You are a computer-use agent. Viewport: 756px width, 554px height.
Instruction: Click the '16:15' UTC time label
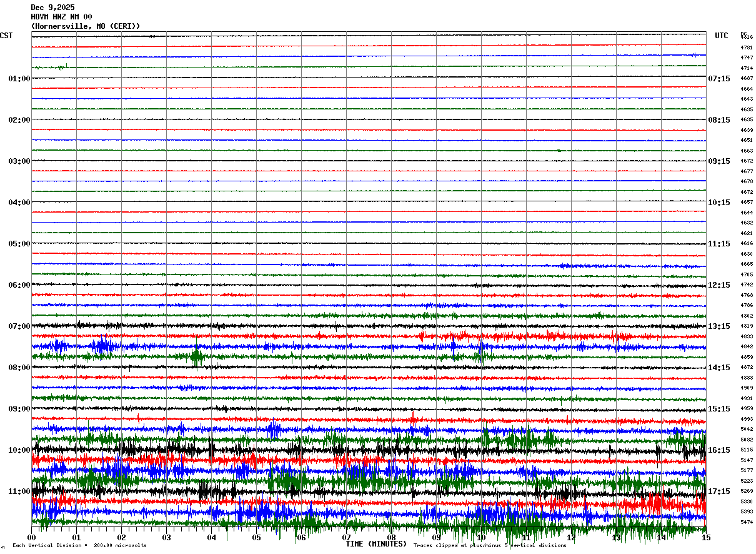pyautogui.click(x=719, y=450)
